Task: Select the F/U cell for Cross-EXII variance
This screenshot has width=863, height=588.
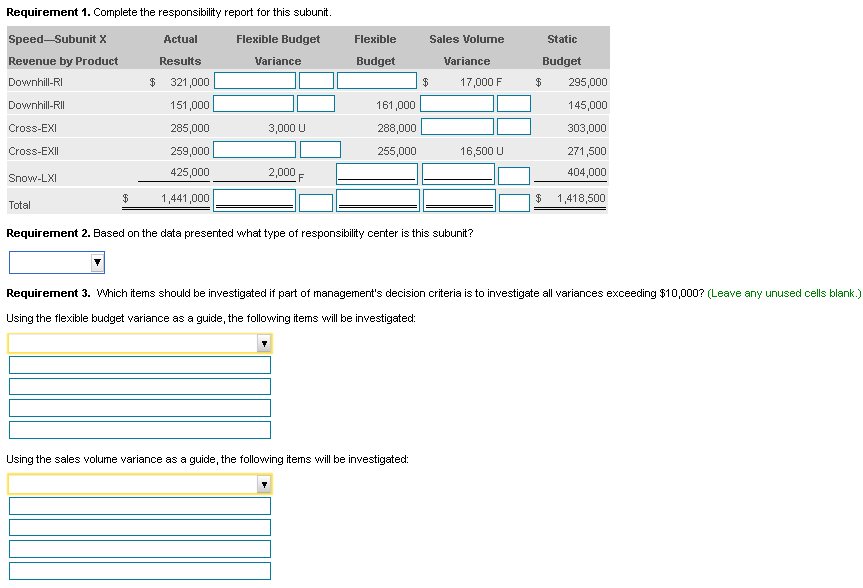Action: click(x=320, y=149)
